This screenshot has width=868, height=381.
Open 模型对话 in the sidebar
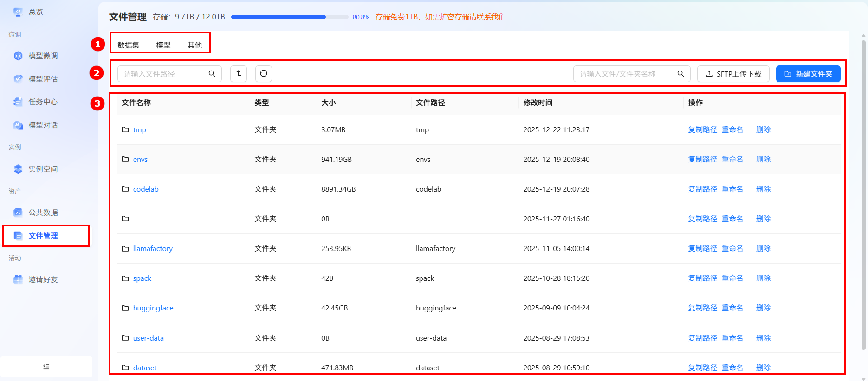coord(43,125)
